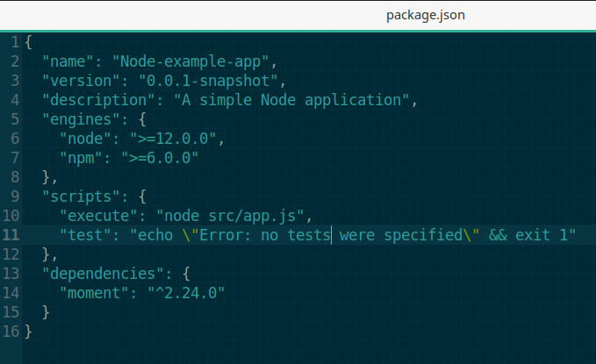Click the "engines" key
The height and width of the screenshot is (364, 596).
(x=83, y=119)
